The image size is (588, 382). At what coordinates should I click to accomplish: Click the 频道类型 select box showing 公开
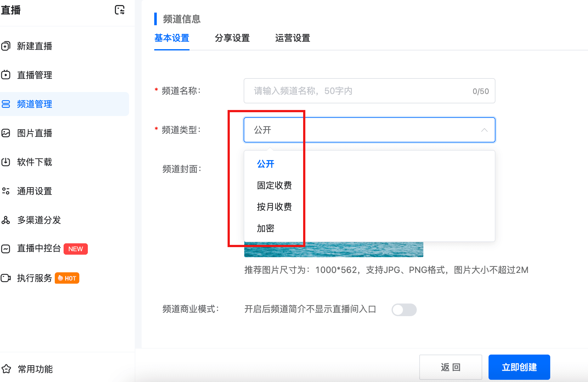click(370, 130)
